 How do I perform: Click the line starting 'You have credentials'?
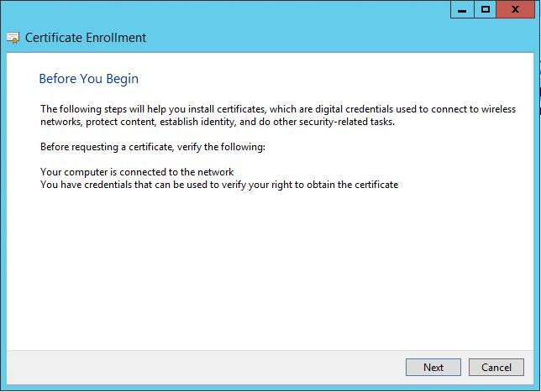point(219,185)
